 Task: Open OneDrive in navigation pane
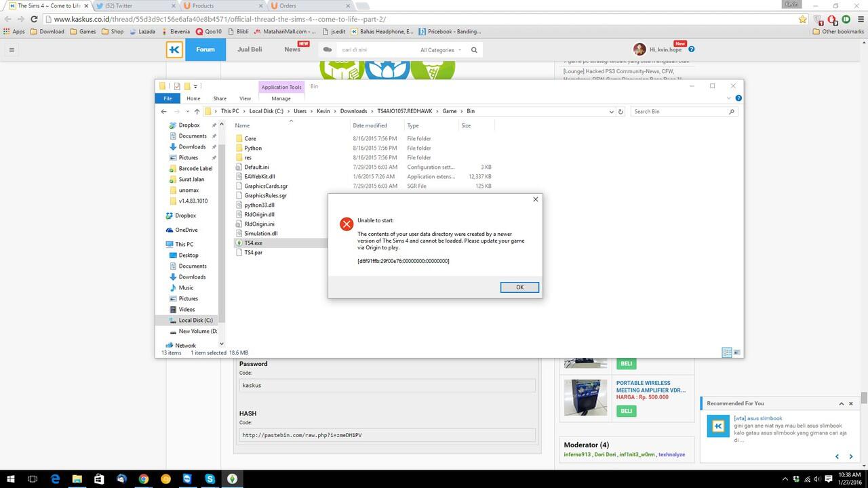pyautogui.click(x=186, y=230)
